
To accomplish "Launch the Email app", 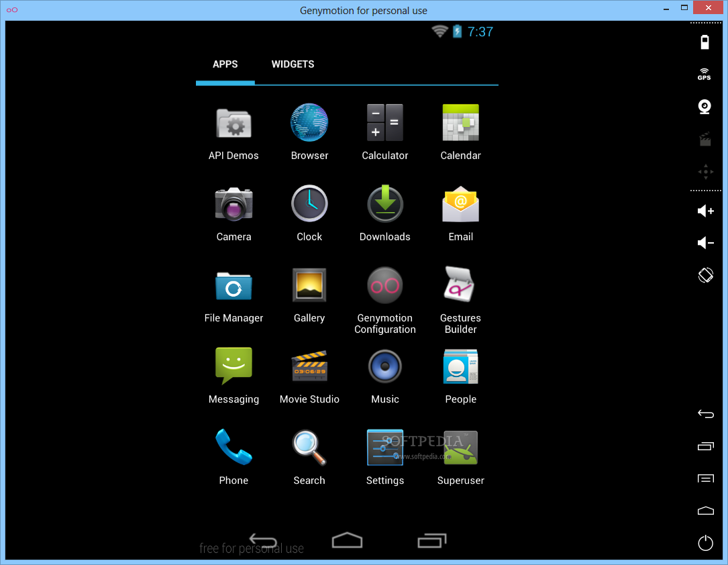I will (x=460, y=214).
